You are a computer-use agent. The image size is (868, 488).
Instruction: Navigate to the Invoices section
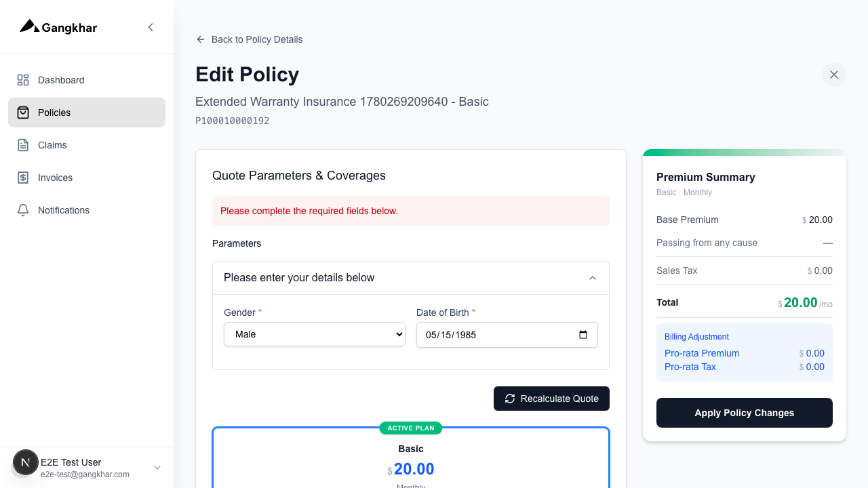click(x=87, y=178)
